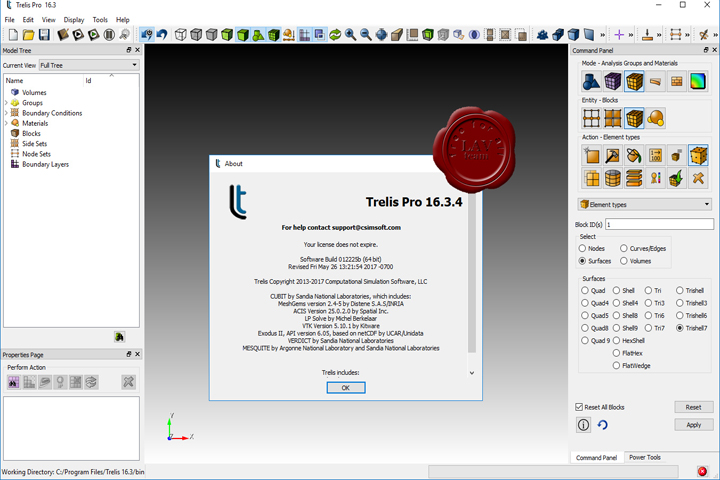The width and height of the screenshot is (720, 480).
Task: Click the Delete action X icon
Action: point(698,178)
